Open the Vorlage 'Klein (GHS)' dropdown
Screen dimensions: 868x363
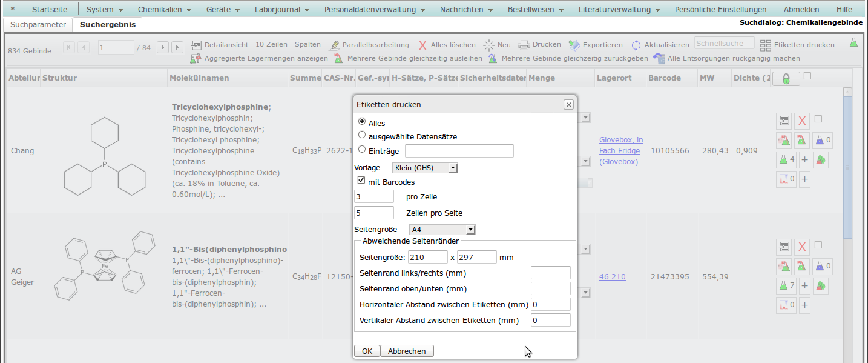click(424, 168)
